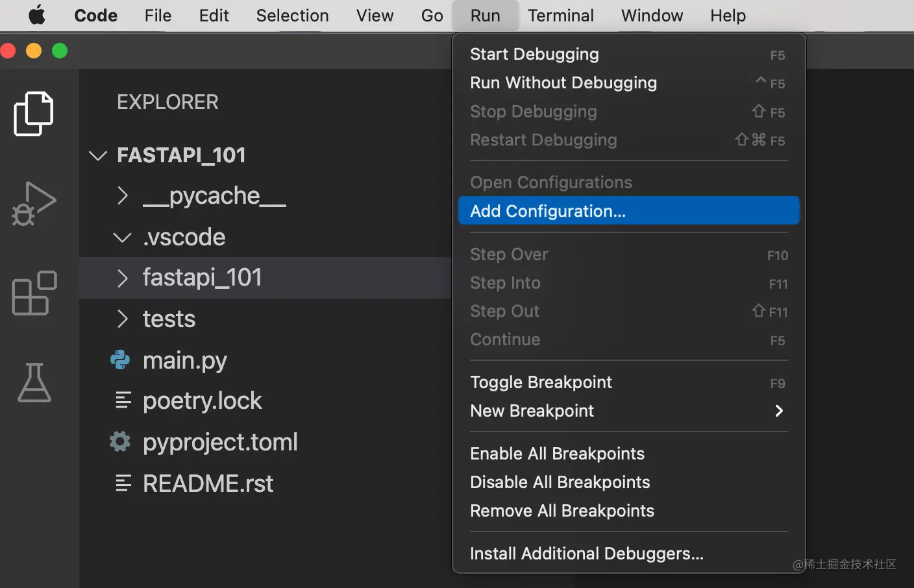Click the Apple menu logo
Screen dimensions: 914x588
click(37, 15)
